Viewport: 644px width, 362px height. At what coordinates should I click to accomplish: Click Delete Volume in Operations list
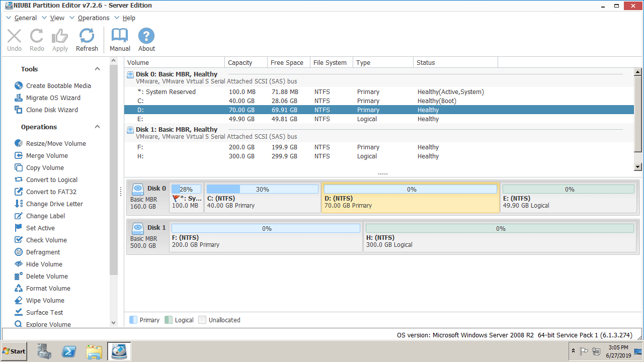pyautogui.click(x=47, y=277)
